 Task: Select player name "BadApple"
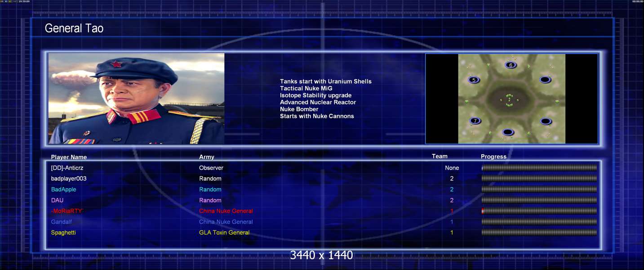point(63,189)
